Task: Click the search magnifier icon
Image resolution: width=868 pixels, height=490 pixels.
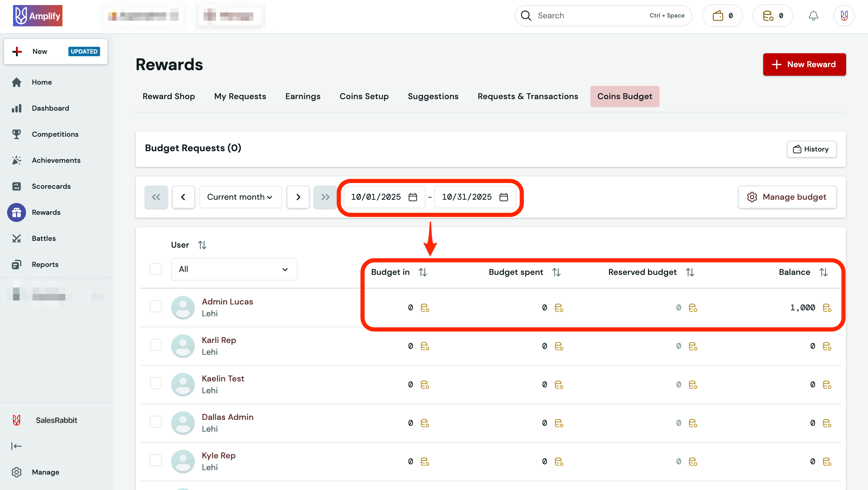Action: pos(526,15)
